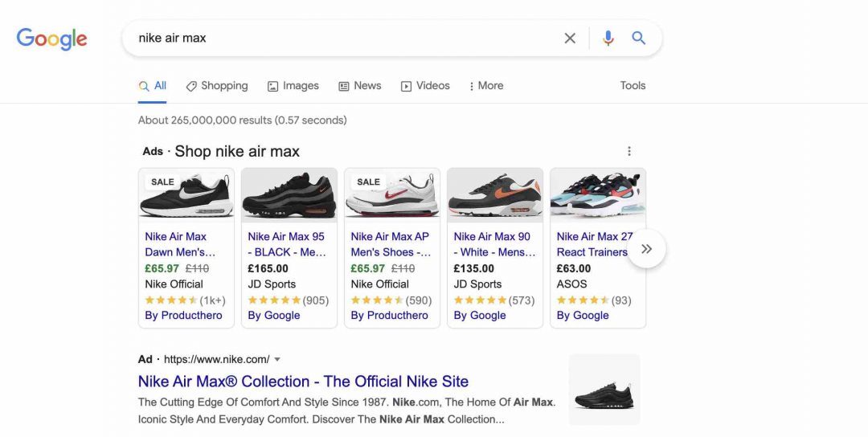Expand the More search options menu
This screenshot has height=437, width=868.
[x=486, y=86]
